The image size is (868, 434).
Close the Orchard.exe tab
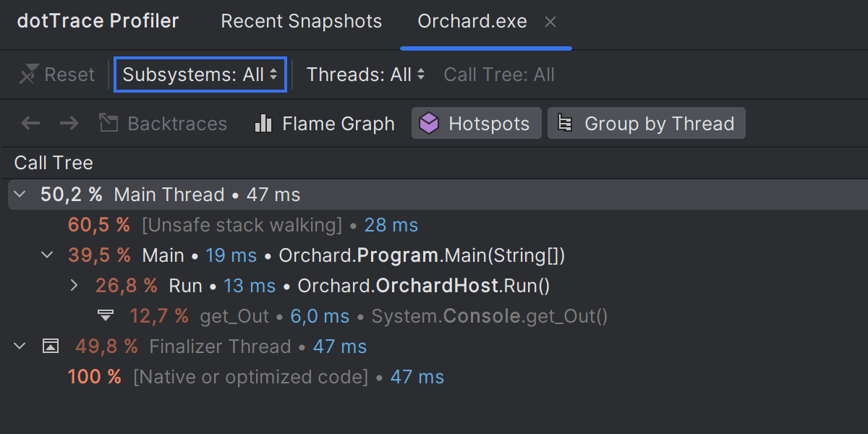550,22
